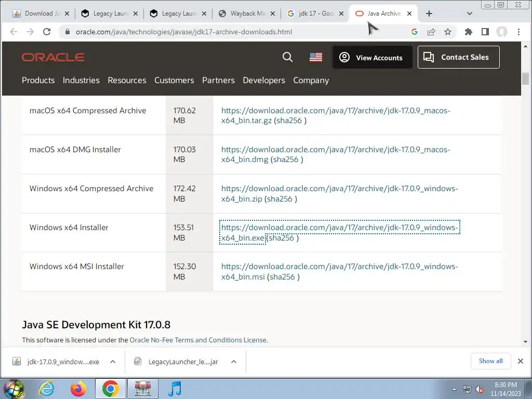The width and height of the screenshot is (532, 399).
Task: Toggle the Chrome side panel
Action: click(485, 32)
